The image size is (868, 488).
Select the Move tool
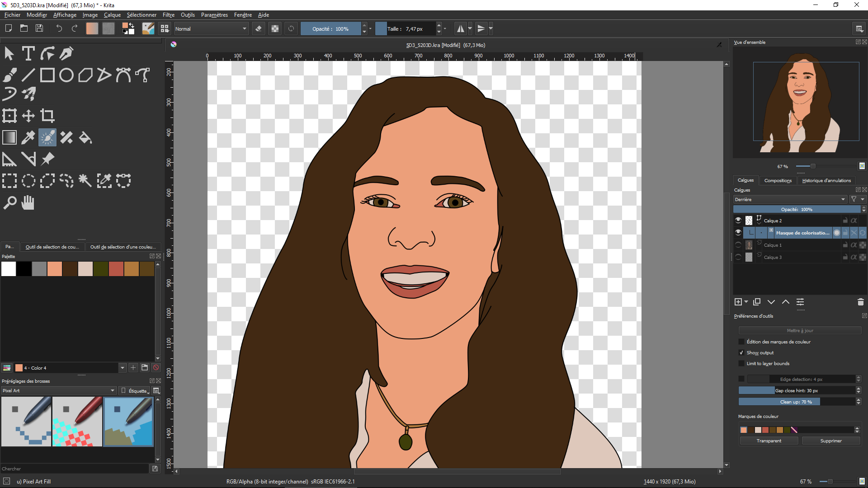[x=28, y=116]
